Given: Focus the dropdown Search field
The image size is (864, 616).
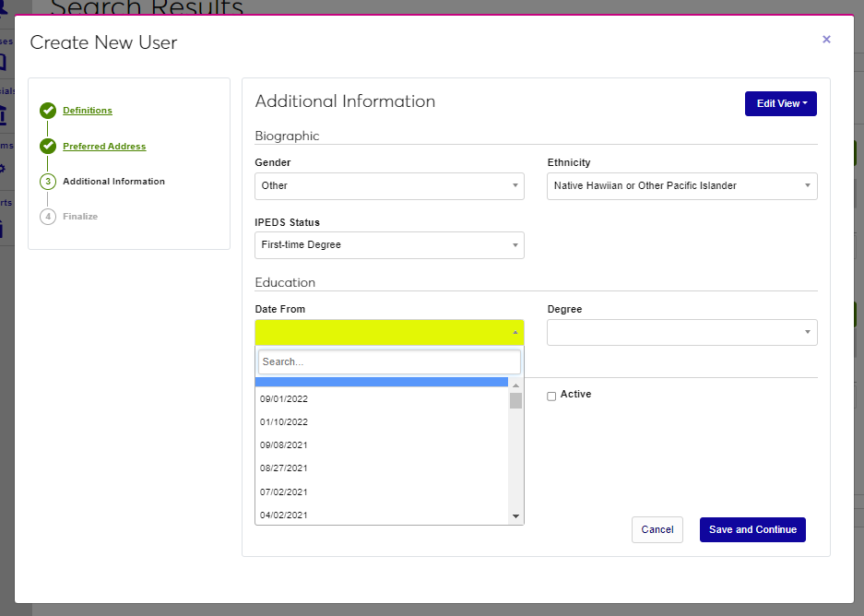Looking at the screenshot, I should [389, 361].
